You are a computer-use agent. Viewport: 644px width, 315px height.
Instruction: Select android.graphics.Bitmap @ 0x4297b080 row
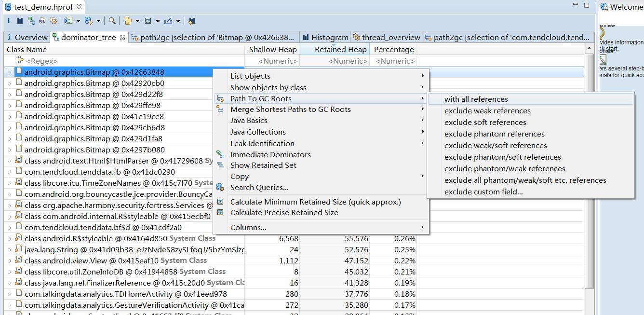[94, 150]
